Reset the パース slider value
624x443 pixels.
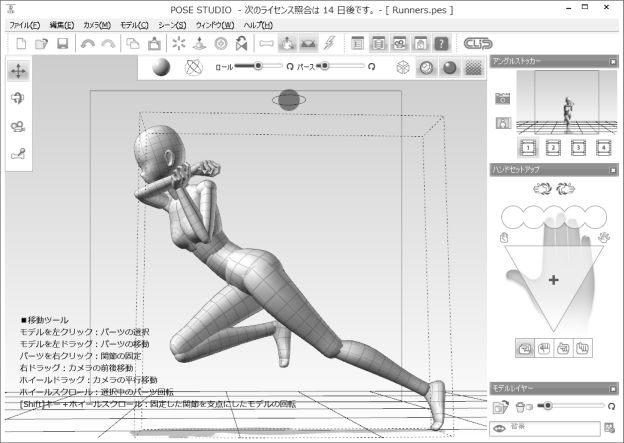[372, 66]
